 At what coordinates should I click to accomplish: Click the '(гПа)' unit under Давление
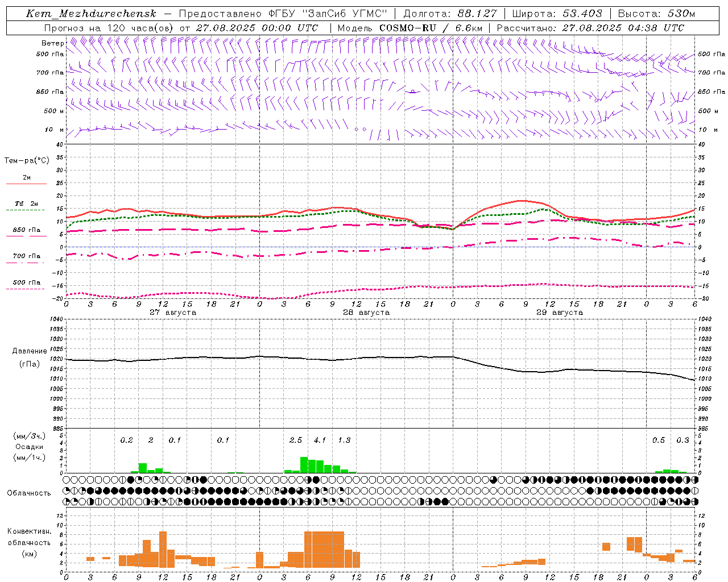point(30,364)
